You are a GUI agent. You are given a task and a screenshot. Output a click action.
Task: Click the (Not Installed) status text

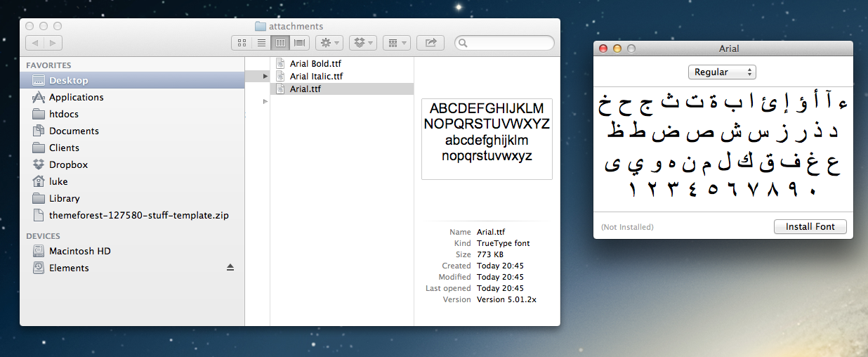tap(627, 227)
